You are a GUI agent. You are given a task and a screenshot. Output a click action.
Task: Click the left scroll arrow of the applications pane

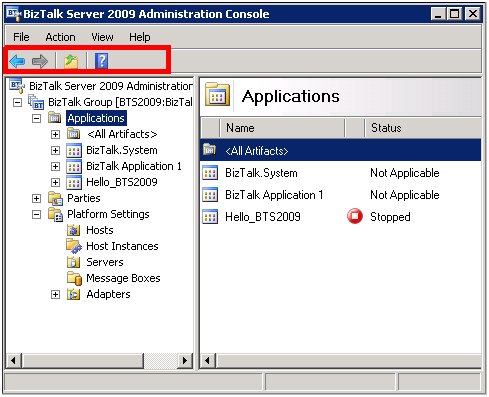pos(208,361)
